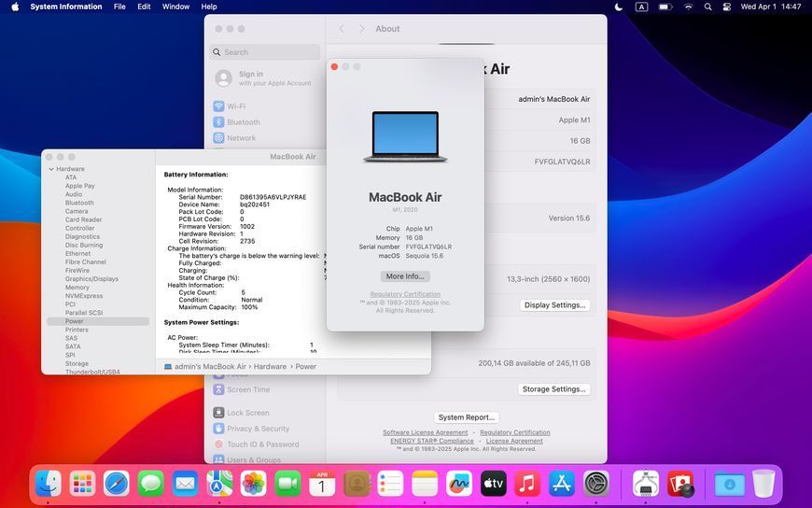Click Bluetooth icon in Settings sidebar
The height and width of the screenshot is (508, 812).
click(x=218, y=122)
